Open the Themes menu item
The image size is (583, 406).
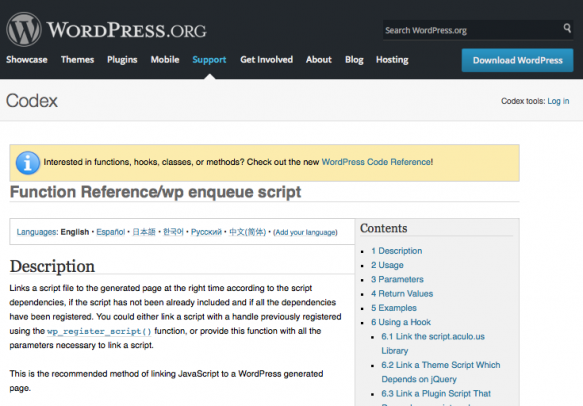77,59
